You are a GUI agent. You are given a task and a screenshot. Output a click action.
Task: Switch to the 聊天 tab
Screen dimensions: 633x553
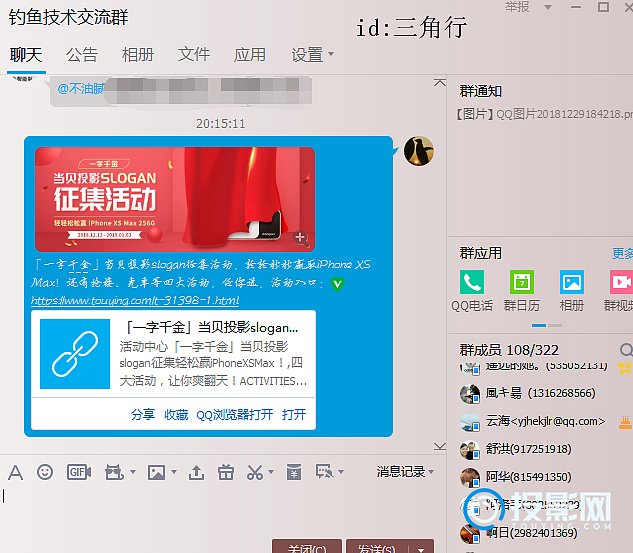(26, 54)
